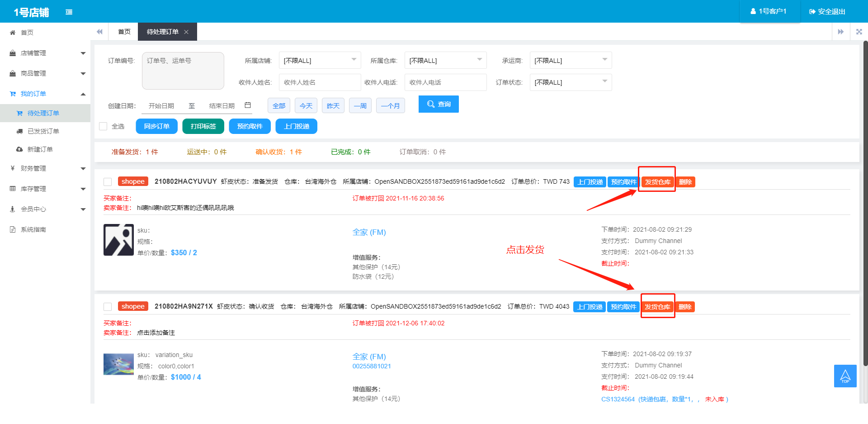This screenshot has width=868, height=424.
Task: Click the fullscreen expand icon
Action: click(x=859, y=32)
